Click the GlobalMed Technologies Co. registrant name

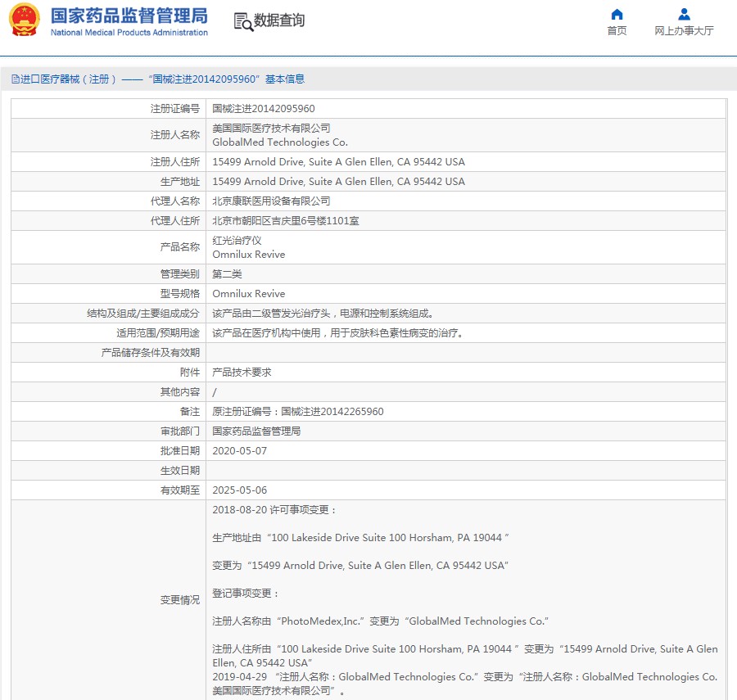click(280, 142)
